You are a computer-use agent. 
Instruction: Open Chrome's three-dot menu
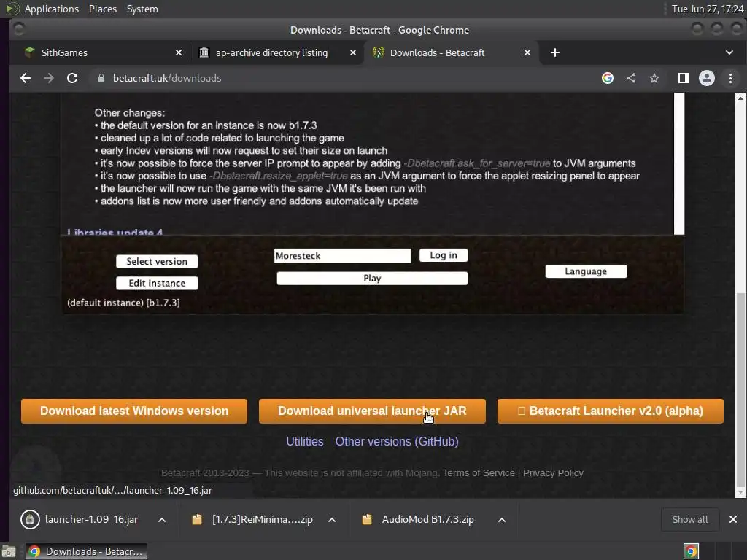pyautogui.click(x=730, y=78)
